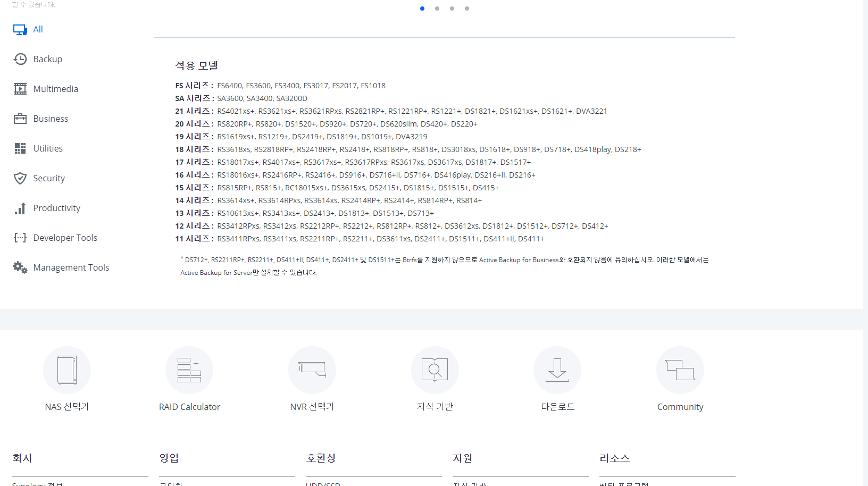This screenshot has height=486, width=868.
Task: Open the RAID Calculator circle icon
Action: (x=189, y=370)
